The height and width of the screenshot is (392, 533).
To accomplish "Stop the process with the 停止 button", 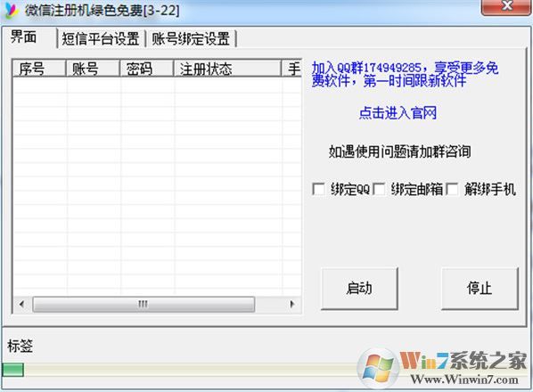I will [480, 289].
